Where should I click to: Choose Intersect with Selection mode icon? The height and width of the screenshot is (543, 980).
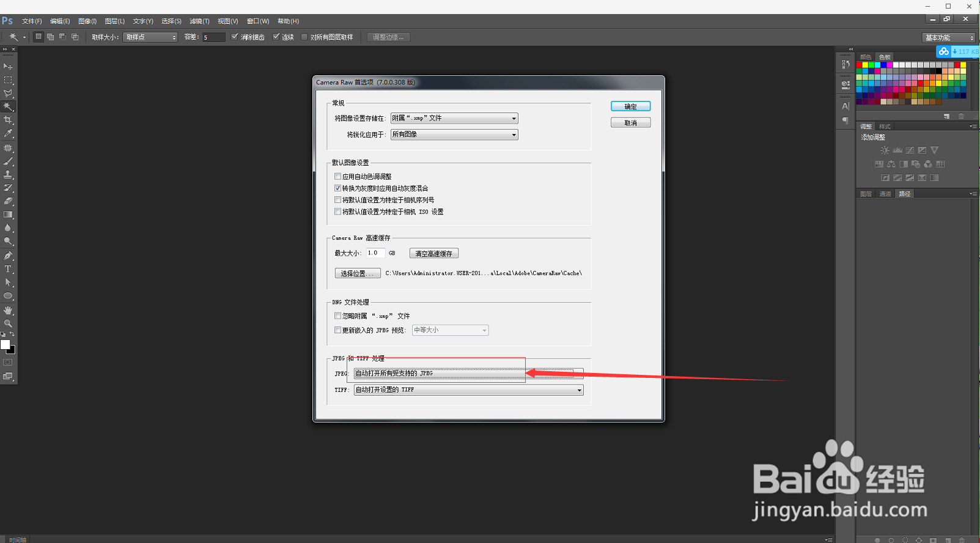75,37
